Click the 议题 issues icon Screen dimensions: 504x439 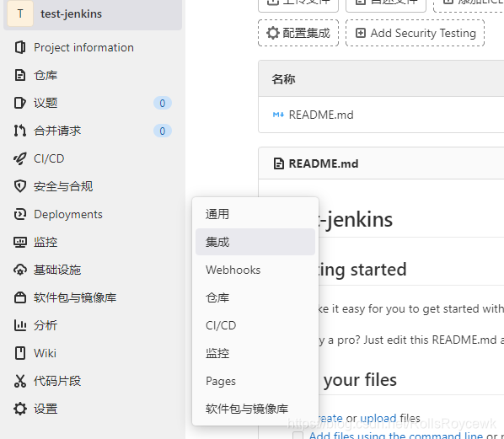coord(20,103)
